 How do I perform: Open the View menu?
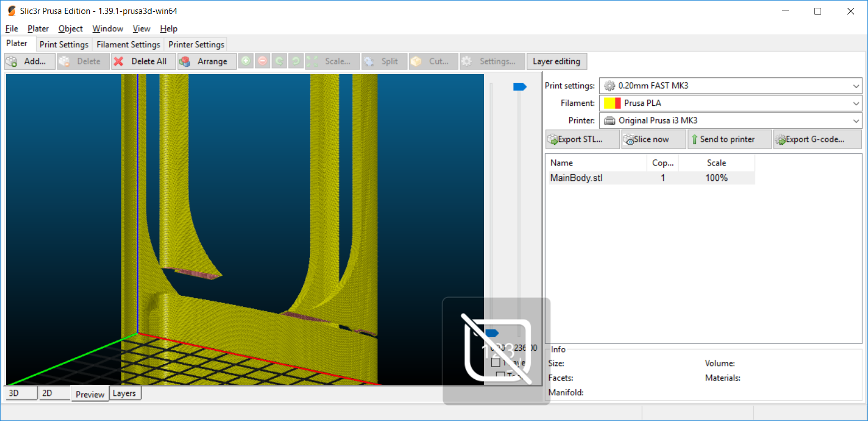142,28
